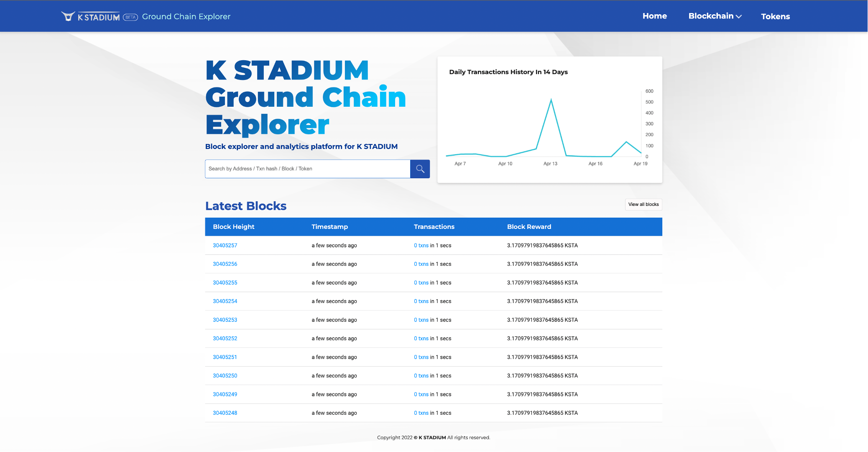Click the K STADIUM logo icon

pos(68,16)
